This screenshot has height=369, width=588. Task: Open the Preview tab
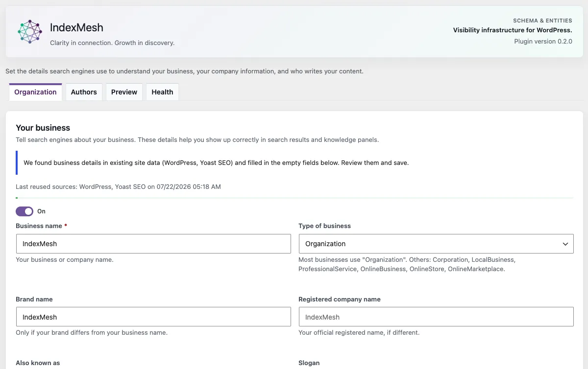click(x=124, y=92)
